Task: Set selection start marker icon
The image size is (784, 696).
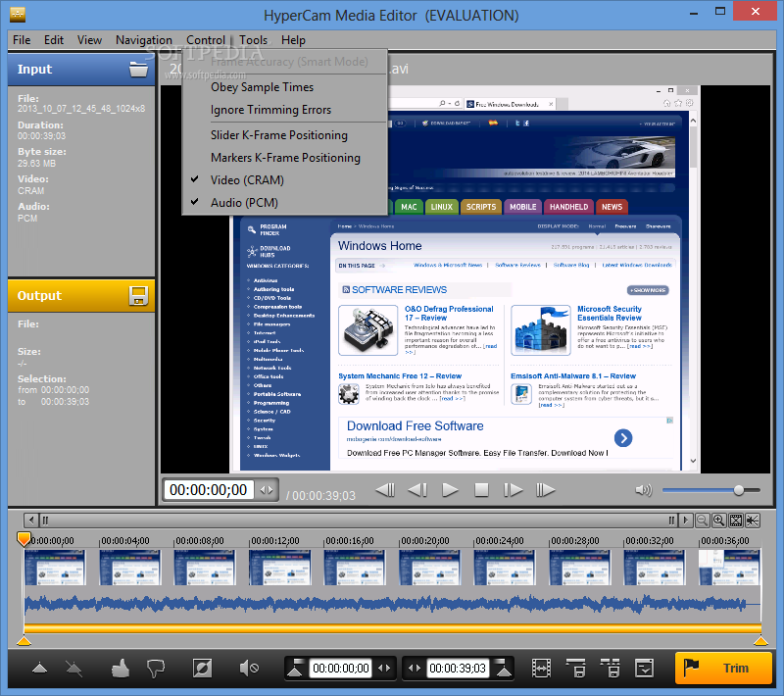Action: click(295, 668)
